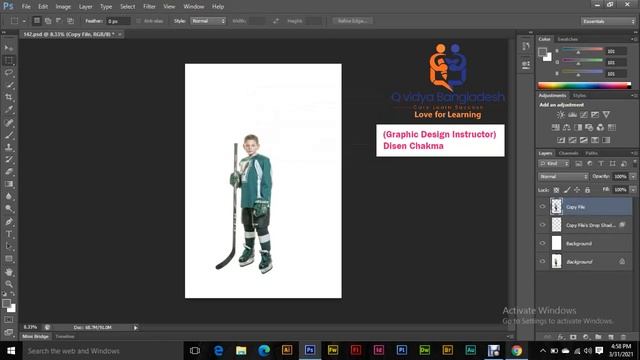
Task: Switch to the Channels tab
Action: [568, 153]
